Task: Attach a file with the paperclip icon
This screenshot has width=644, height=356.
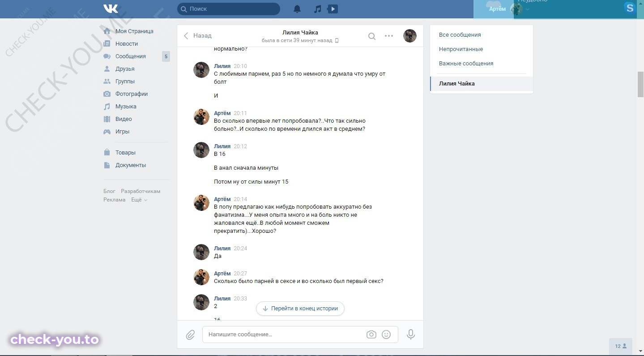Action: tap(190, 335)
